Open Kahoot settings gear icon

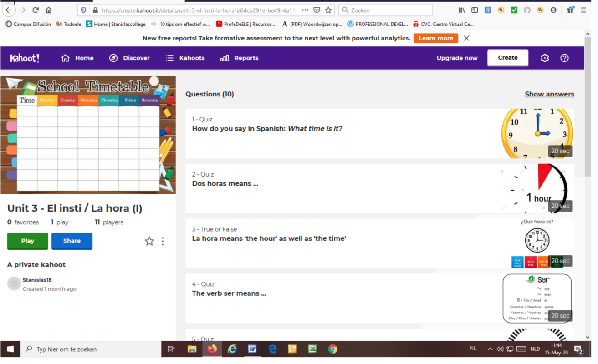pyautogui.click(x=545, y=58)
